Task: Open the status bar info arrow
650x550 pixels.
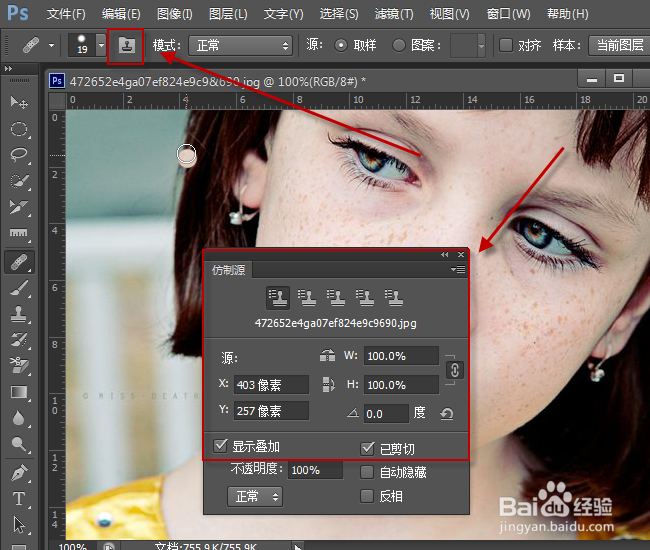Action: (298, 546)
